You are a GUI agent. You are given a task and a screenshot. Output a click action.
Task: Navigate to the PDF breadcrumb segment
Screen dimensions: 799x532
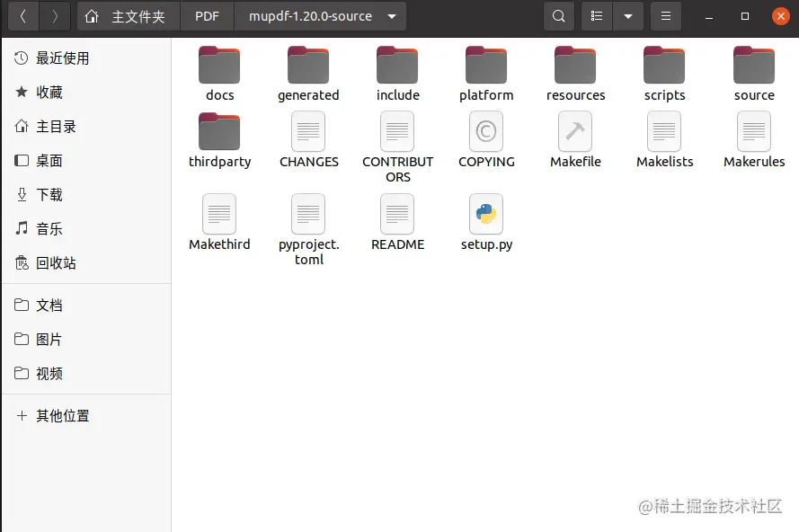point(207,16)
